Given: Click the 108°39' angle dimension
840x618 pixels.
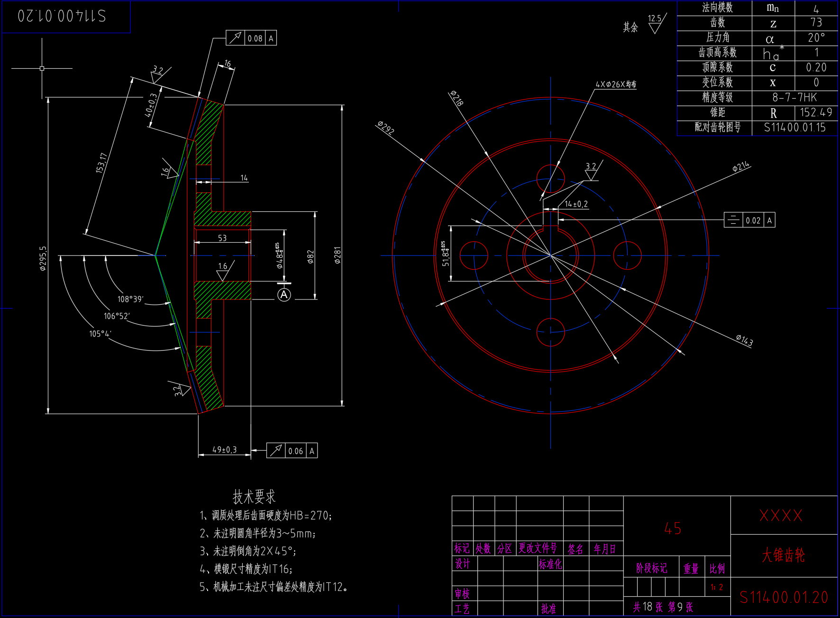Looking at the screenshot, I should (x=130, y=299).
